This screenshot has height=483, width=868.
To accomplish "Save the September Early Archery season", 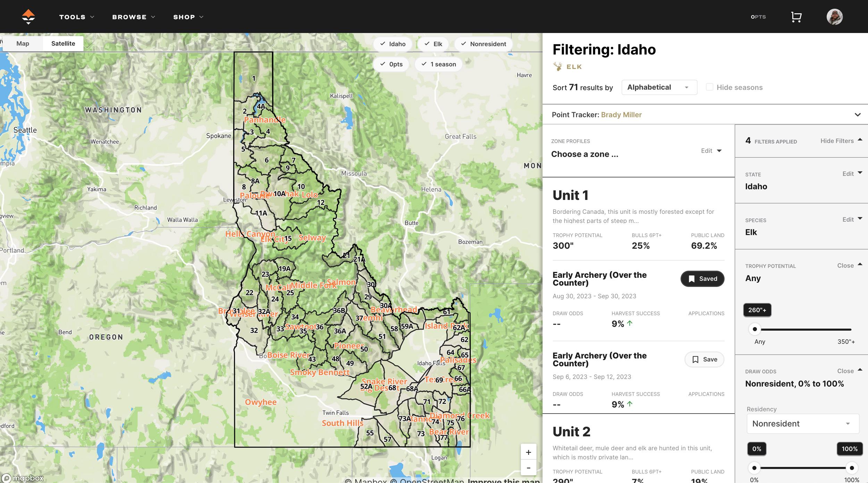I will (704, 359).
